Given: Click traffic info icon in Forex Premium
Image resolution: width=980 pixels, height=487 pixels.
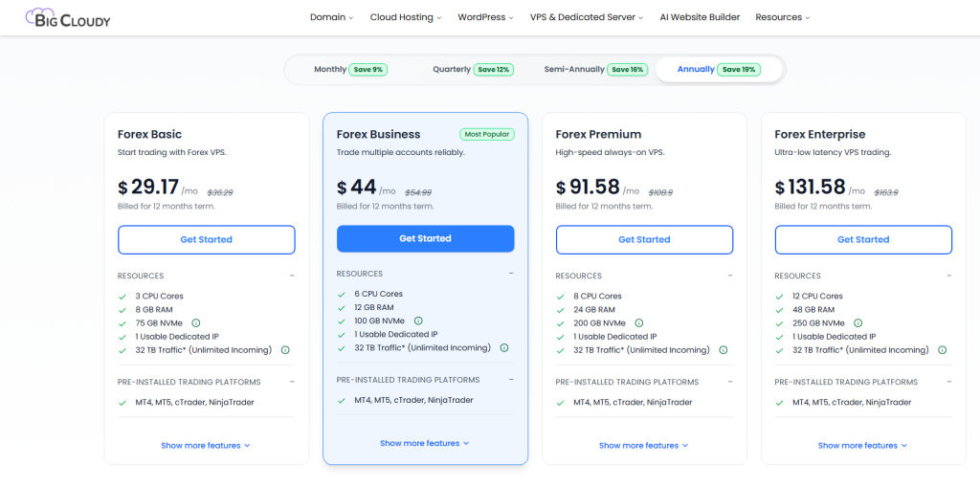Looking at the screenshot, I should (x=724, y=350).
